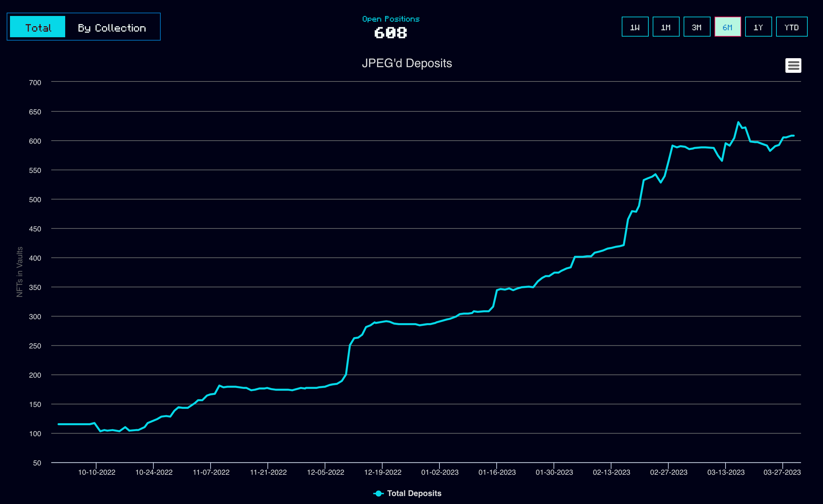Open the chart hamburger context menu
Viewport: 823px width, 504px height.
(x=793, y=65)
